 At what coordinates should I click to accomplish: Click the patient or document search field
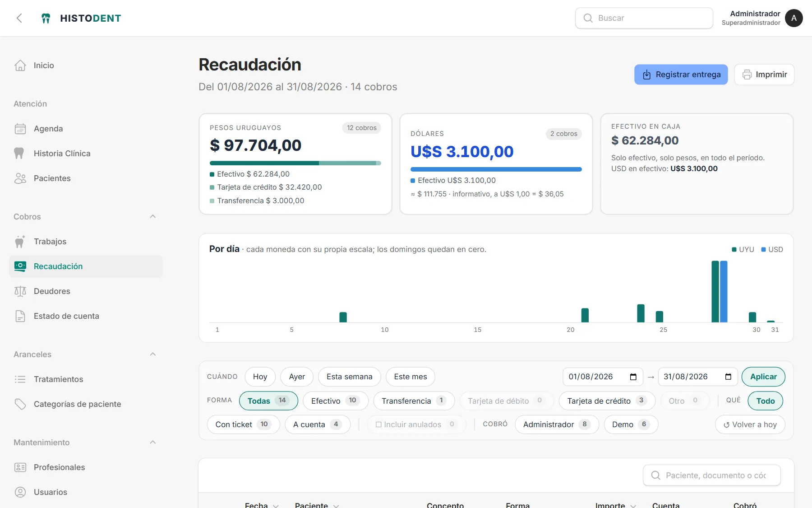pyautogui.click(x=712, y=475)
